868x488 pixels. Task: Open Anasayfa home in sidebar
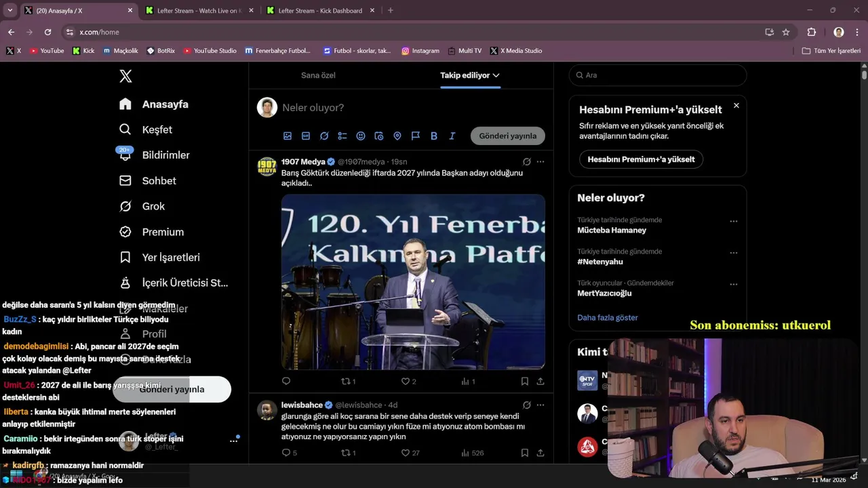154,104
